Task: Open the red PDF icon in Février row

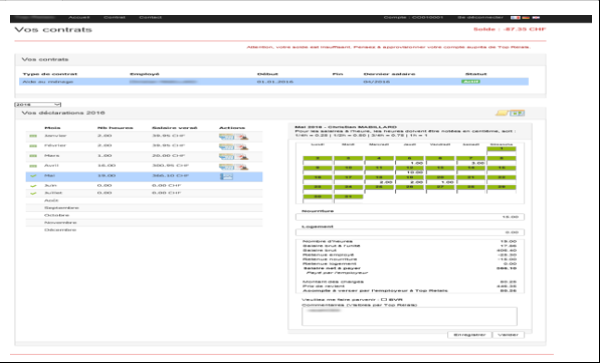Action: point(242,147)
